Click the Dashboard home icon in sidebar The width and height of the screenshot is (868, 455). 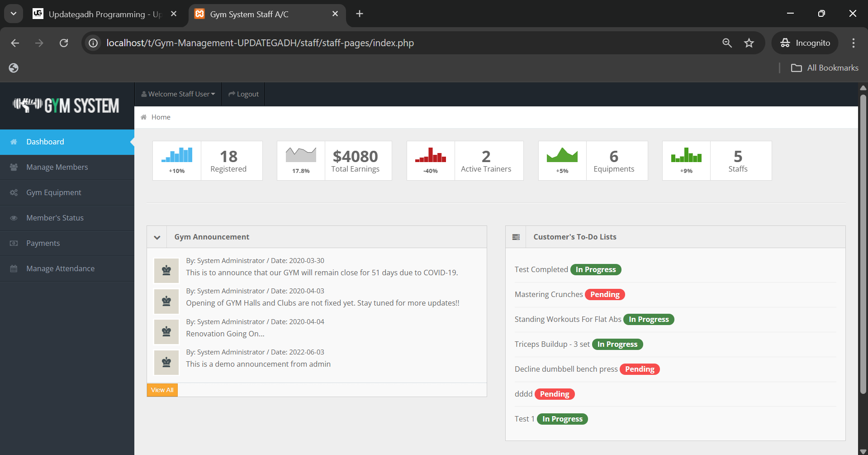(x=14, y=142)
